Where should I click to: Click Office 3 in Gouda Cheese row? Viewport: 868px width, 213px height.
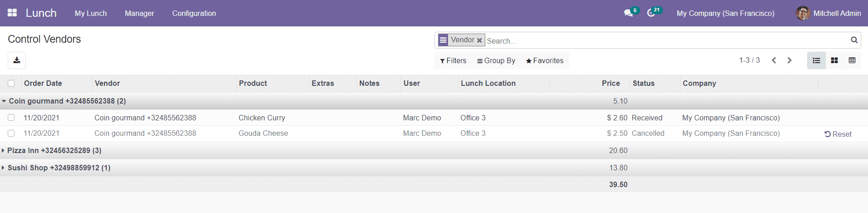click(x=473, y=133)
